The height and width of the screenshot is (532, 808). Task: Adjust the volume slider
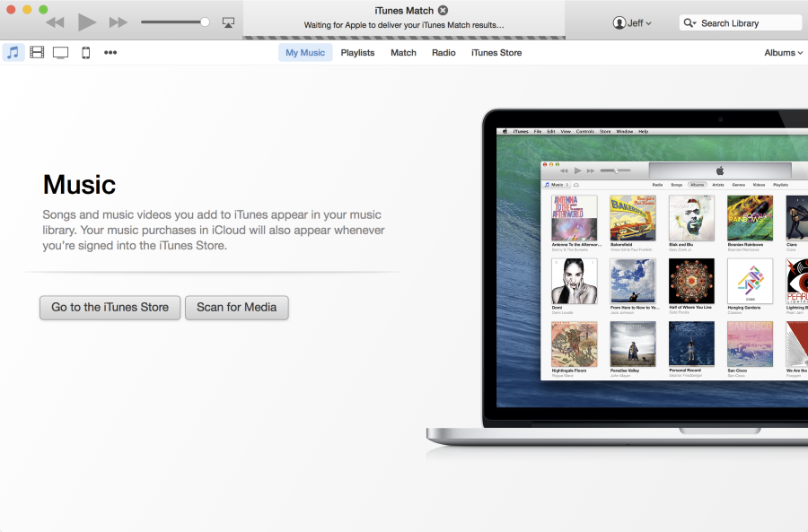click(175, 22)
